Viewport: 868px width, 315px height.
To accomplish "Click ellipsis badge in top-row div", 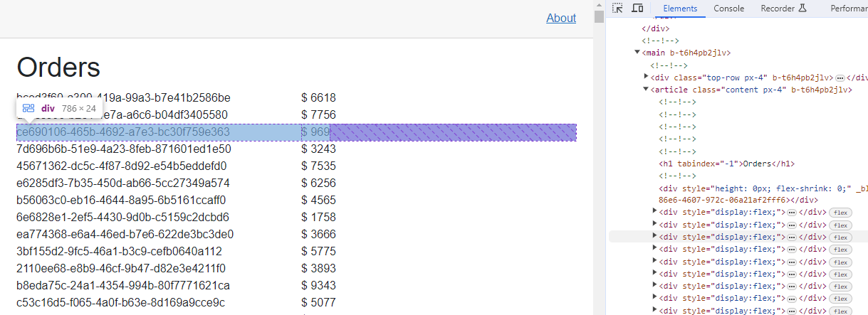I will click(x=840, y=77).
